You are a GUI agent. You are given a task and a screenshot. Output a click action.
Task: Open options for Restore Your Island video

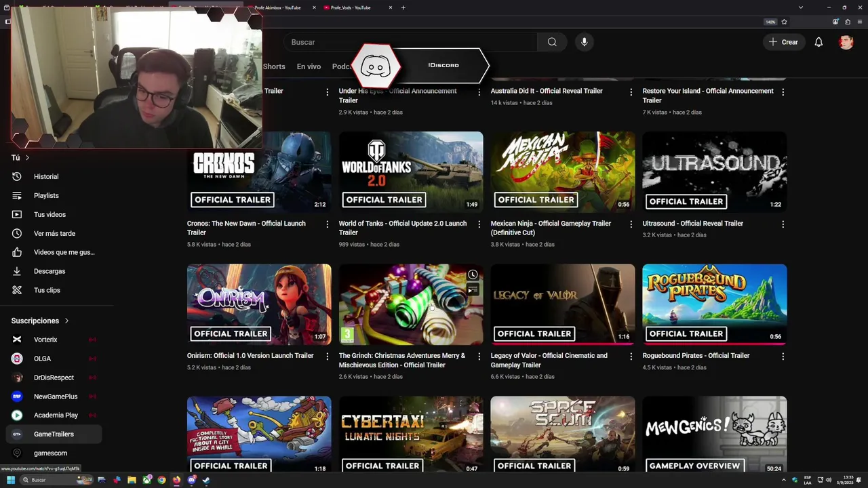783,91
